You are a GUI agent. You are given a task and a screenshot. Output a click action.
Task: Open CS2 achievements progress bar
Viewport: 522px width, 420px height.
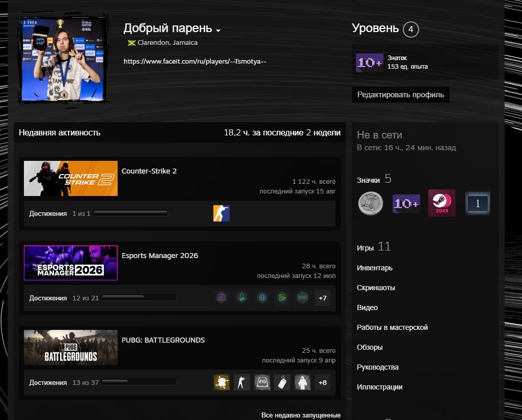[x=131, y=213]
